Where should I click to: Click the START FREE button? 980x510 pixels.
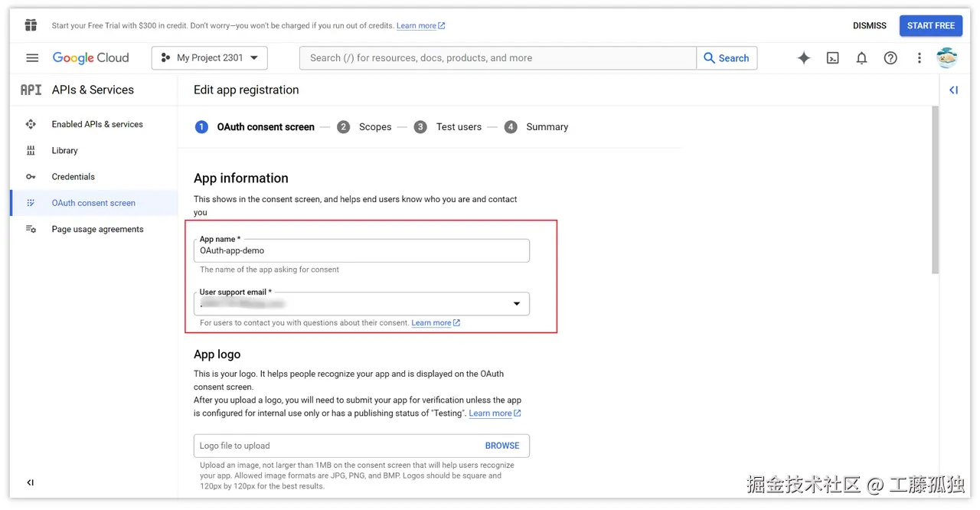pyautogui.click(x=931, y=25)
